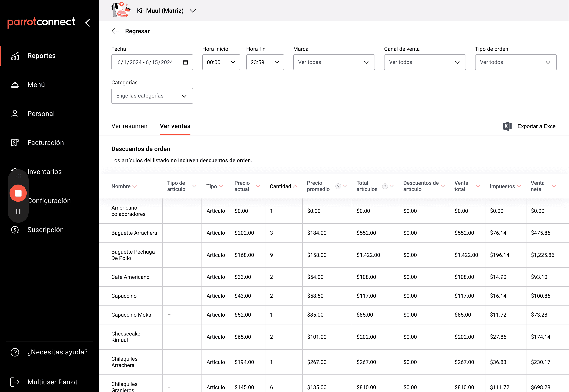This screenshot has height=392, width=569.
Task: Sort table by Precio actual
Action: coord(247,186)
